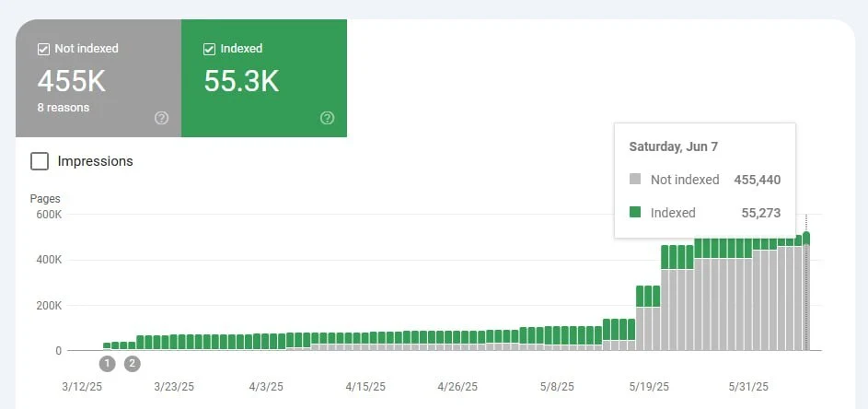Open help icon on Not indexed card

[x=162, y=118]
